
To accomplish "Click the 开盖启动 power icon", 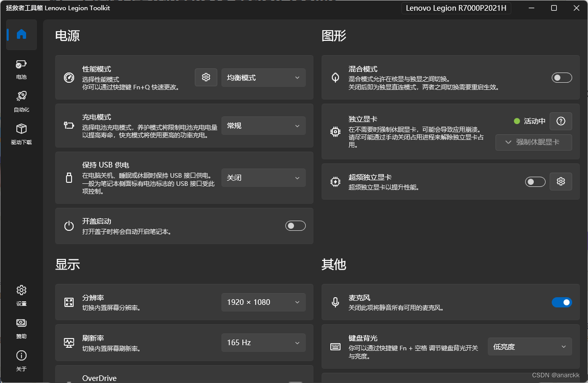I will (69, 226).
